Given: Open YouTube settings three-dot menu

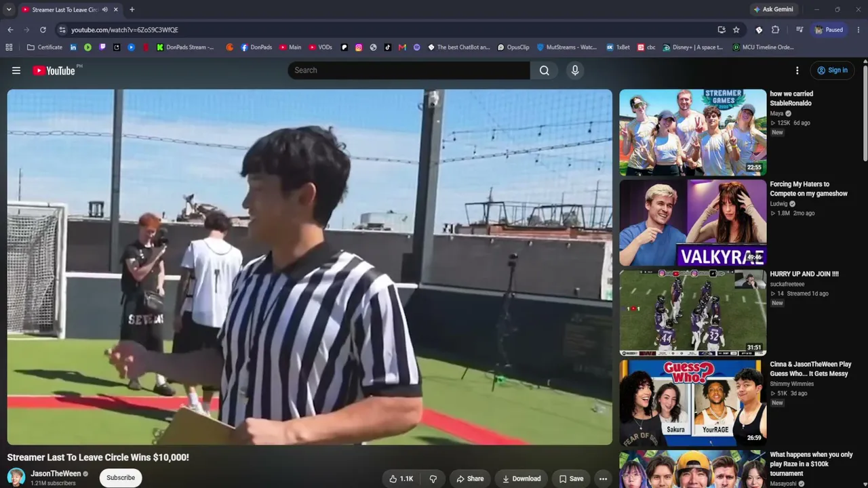Looking at the screenshot, I should point(797,70).
